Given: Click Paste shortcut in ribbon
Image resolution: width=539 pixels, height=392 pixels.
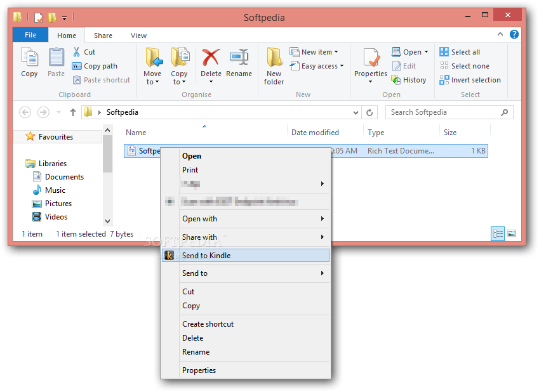Looking at the screenshot, I should (x=102, y=80).
